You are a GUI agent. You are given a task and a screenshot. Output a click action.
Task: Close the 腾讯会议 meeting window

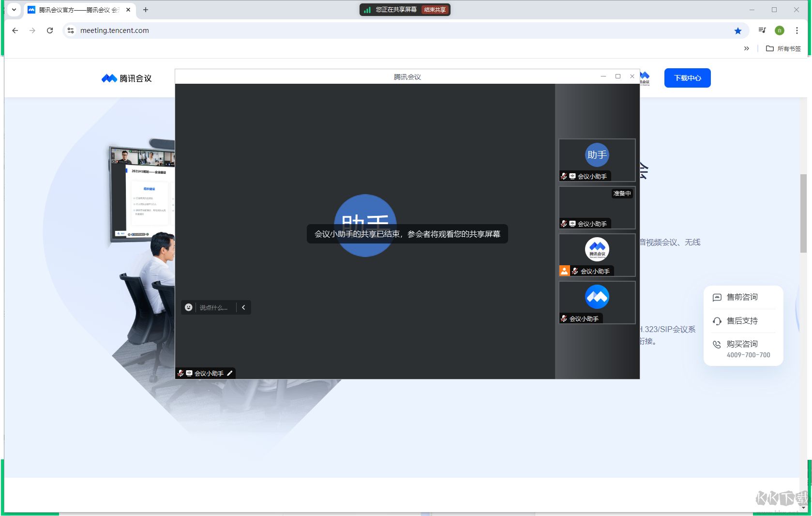(632, 76)
